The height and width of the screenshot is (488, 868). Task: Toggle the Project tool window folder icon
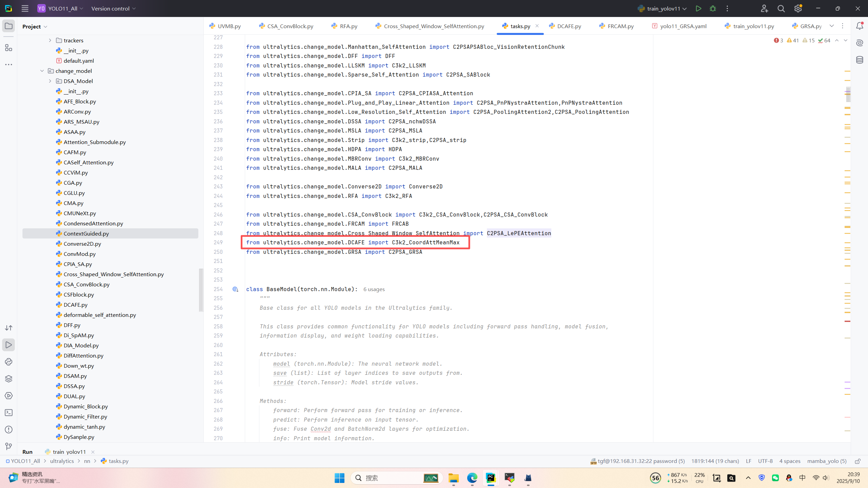[9, 26]
